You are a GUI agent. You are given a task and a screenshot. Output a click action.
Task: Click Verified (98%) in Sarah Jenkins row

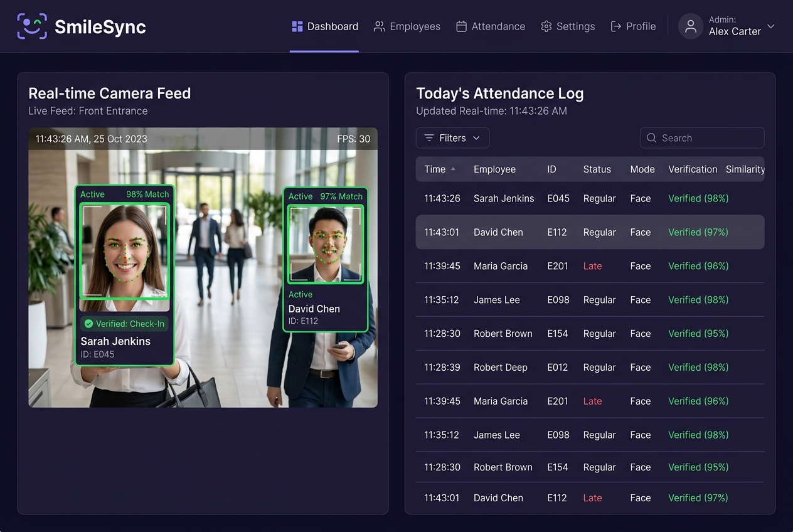click(x=698, y=198)
